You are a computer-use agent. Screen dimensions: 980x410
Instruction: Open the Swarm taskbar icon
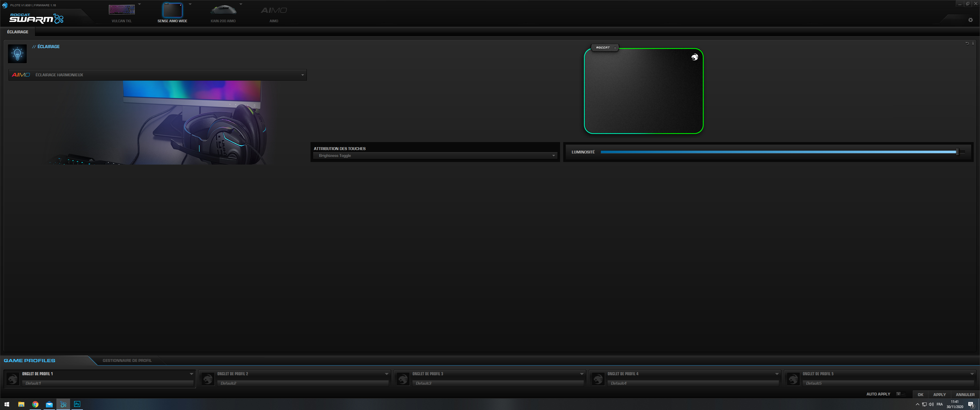63,405
